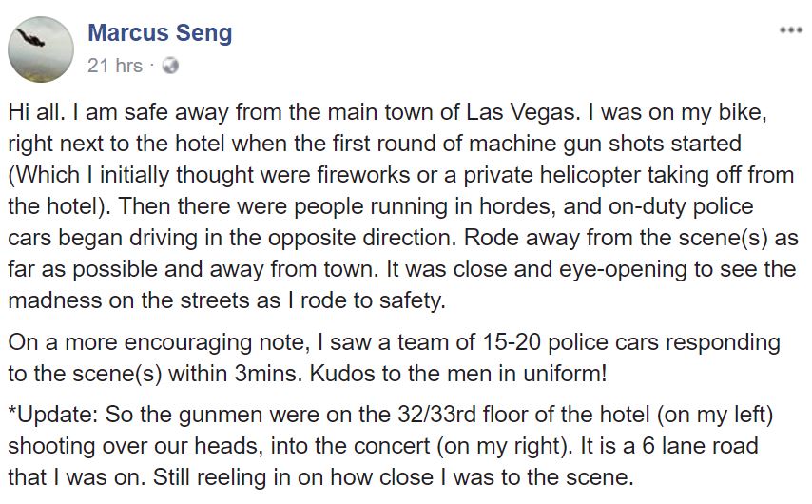Open the post via the 21 hrs timestamp

[114, 66]
